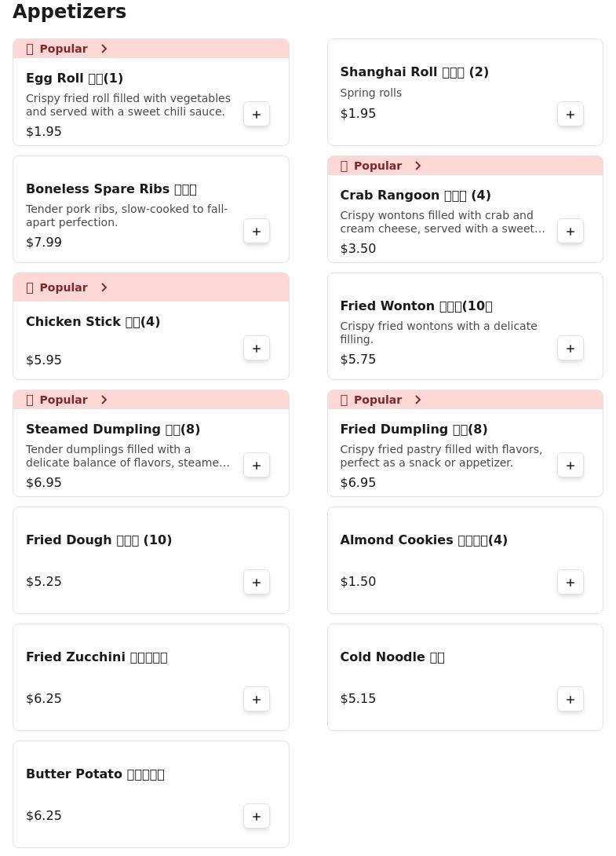Add Cold Noodle to cart

(x=570, y=699)
